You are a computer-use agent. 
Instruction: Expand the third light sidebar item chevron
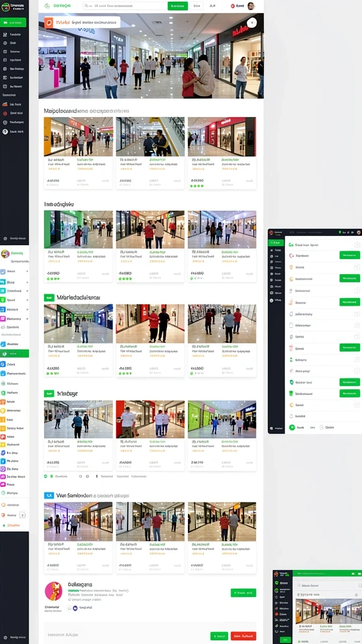(x=27, y=292)
